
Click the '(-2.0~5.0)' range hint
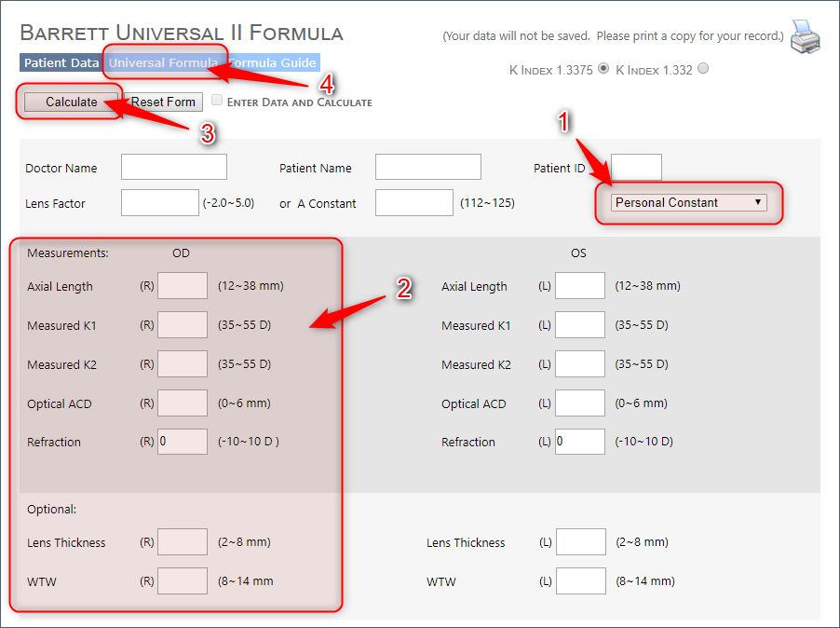(229, 203)
